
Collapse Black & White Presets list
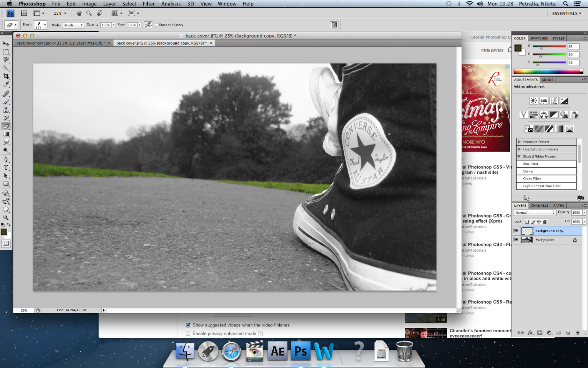[x=519, y=156]
